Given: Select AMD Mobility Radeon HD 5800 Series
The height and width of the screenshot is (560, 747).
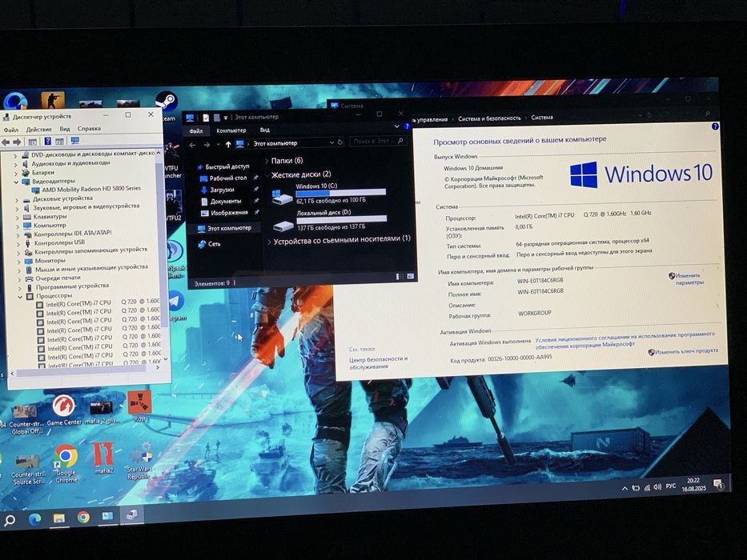Looking at the screenshot, I should [x=86, y=190].
